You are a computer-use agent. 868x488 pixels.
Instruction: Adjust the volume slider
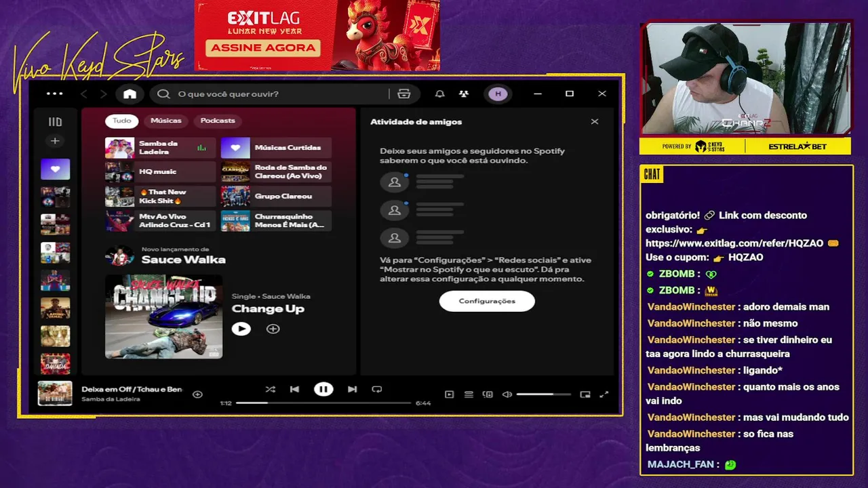click(x=543, y=394)
